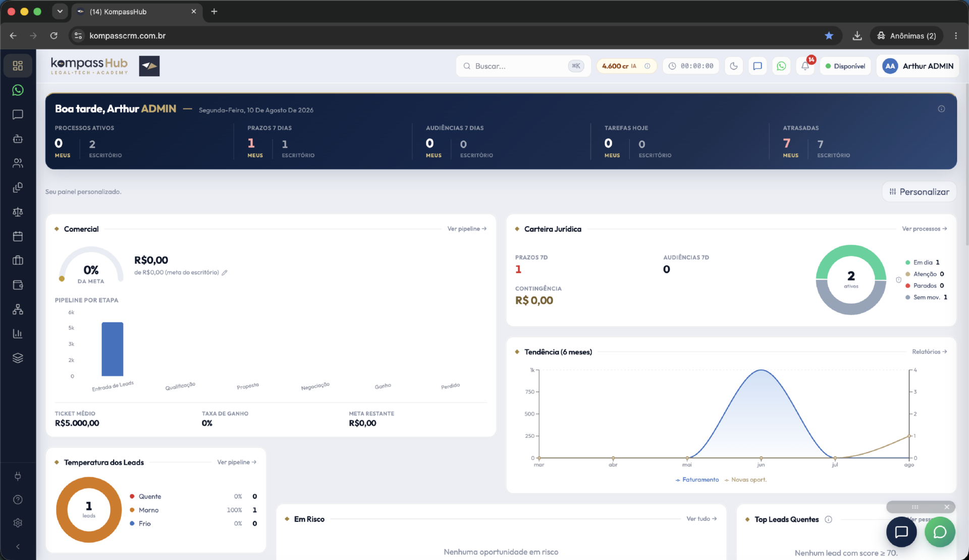Image resolution: width=969 pixels, height=560 pixels.
Task: Open the green floating chat button
Action: tap(940, 532)
